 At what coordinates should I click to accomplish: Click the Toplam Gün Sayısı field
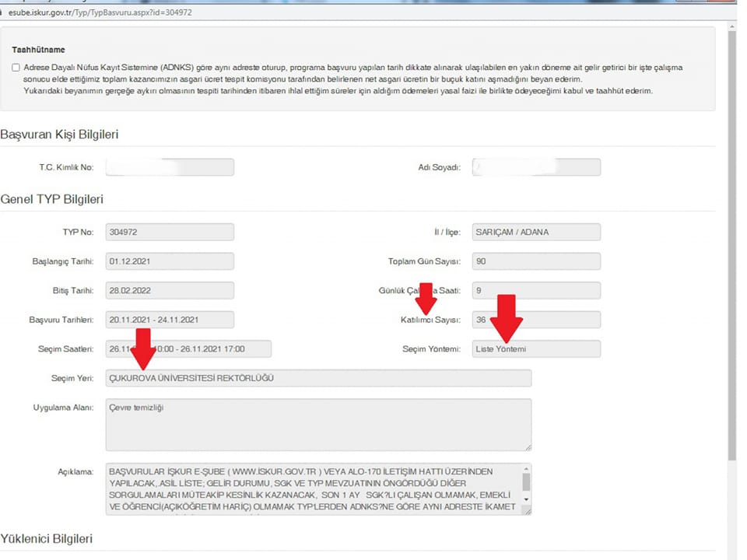536,261
